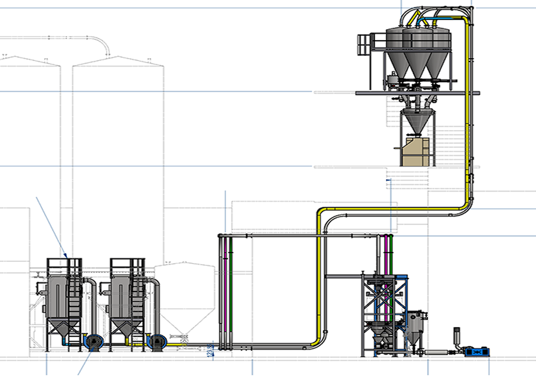Select the beige bagging box under the hopper
Viewport: 536px width, 392px height.
coord(416,152)
